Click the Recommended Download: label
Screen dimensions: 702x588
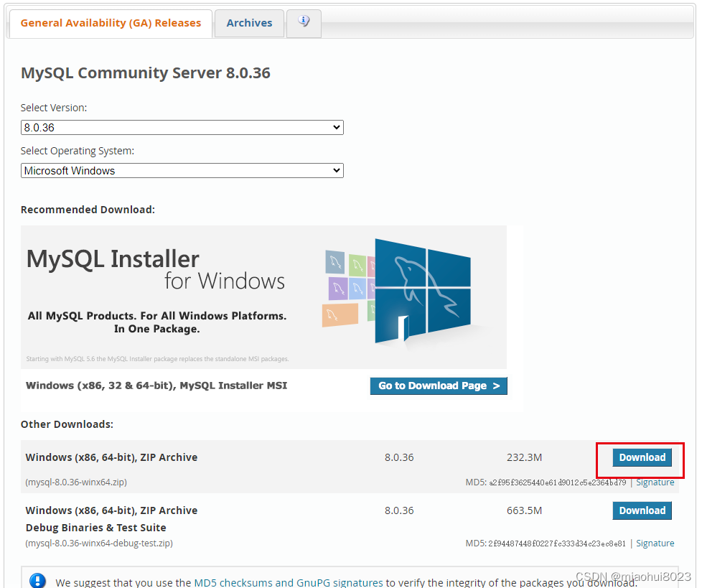88,210
